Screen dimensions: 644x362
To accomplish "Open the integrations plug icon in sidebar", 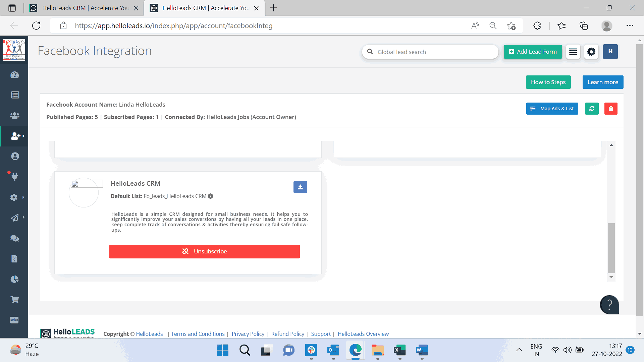I will (15, 176).
